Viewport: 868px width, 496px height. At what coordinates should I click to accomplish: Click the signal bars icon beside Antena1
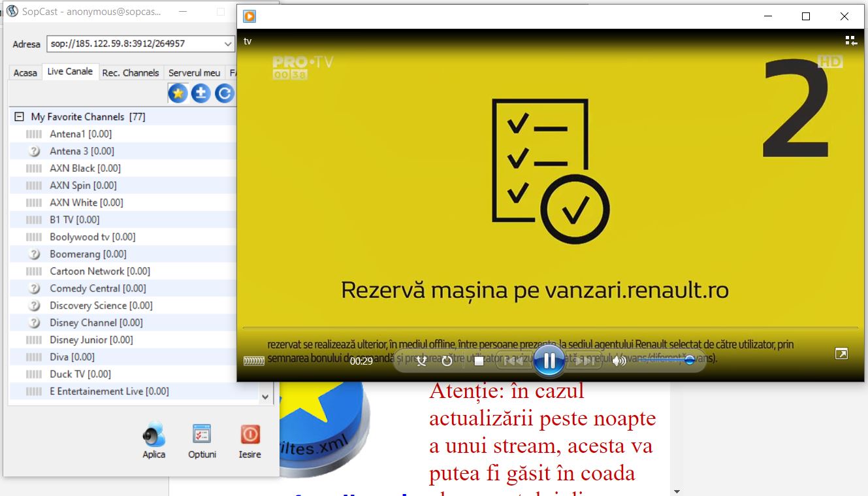coord(34,134)
